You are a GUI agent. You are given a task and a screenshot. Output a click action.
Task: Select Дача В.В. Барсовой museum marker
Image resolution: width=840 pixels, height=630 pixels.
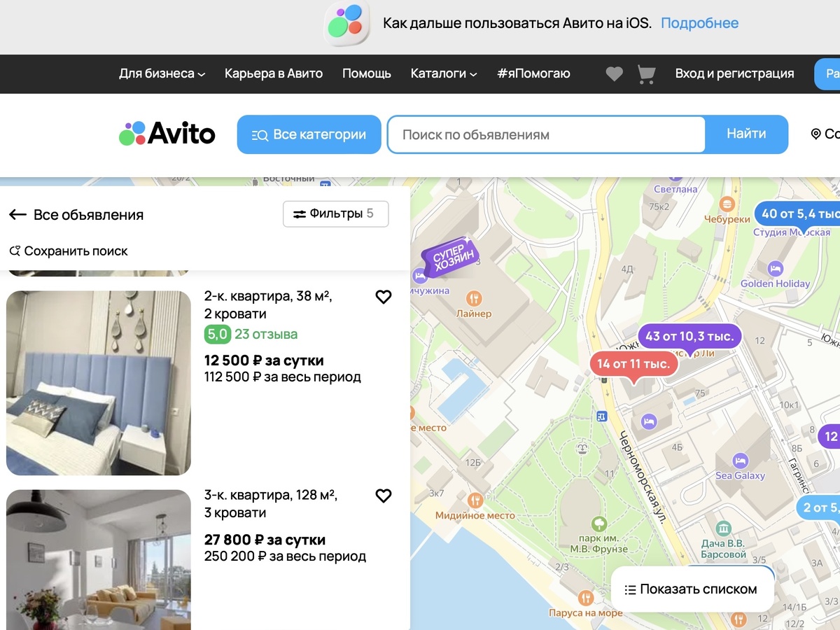coord(724,528)
